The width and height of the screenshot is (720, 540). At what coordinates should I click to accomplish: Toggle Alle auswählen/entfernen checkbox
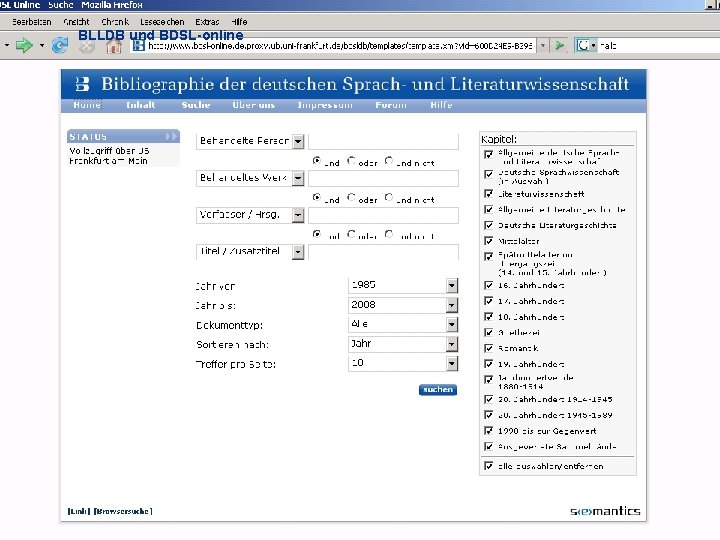click(489, 466)
